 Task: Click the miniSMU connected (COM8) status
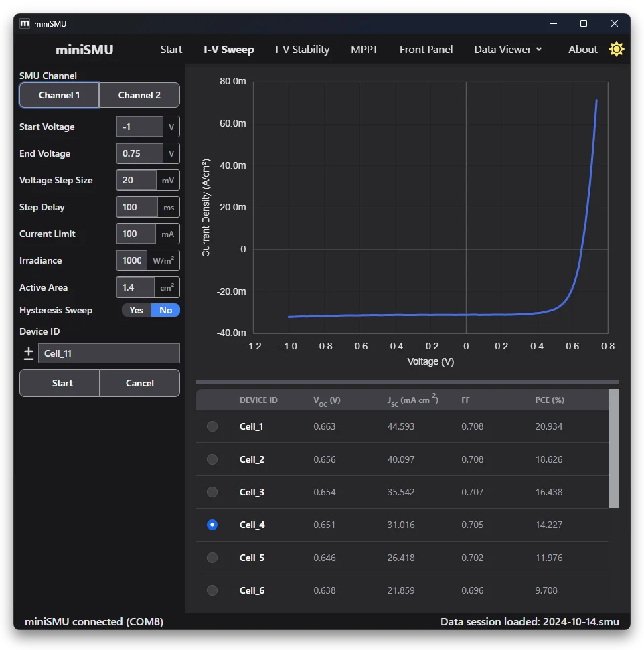94,621
